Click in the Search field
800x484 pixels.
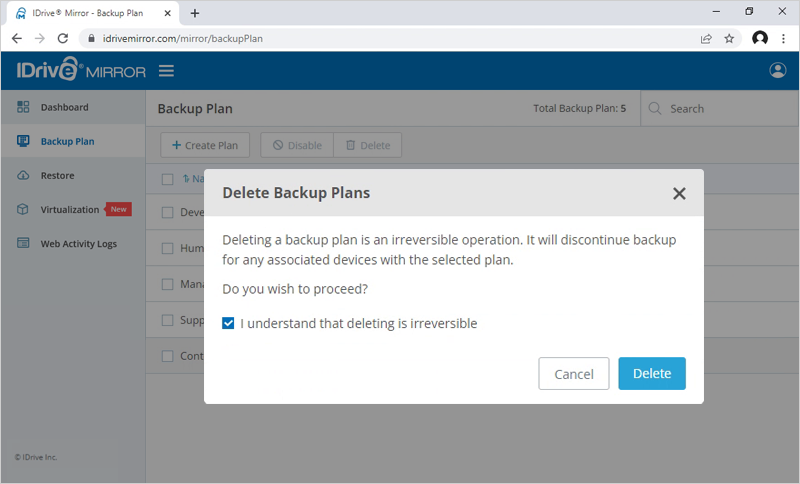(725, 109)
